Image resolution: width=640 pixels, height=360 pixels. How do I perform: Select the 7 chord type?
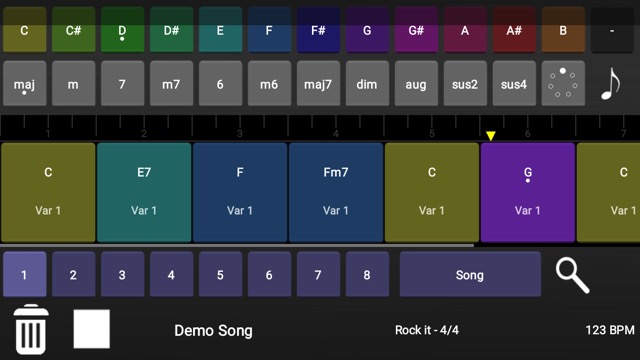click(x=122, y=83)
